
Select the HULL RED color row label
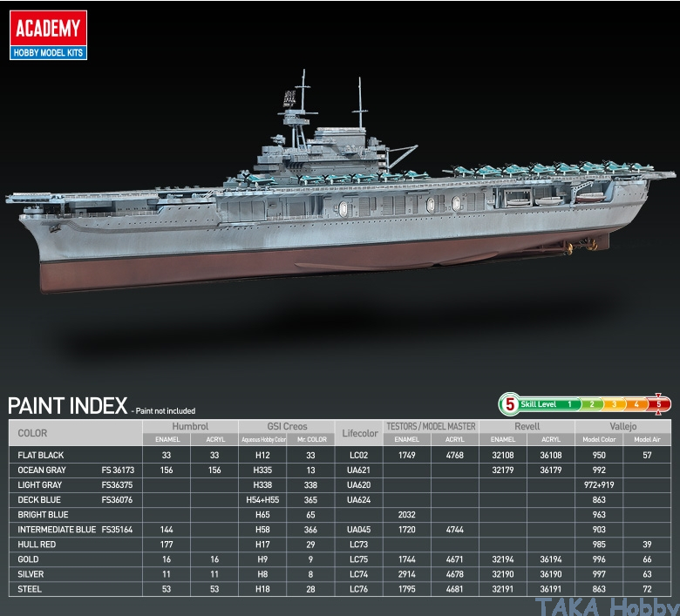[38, 544]
